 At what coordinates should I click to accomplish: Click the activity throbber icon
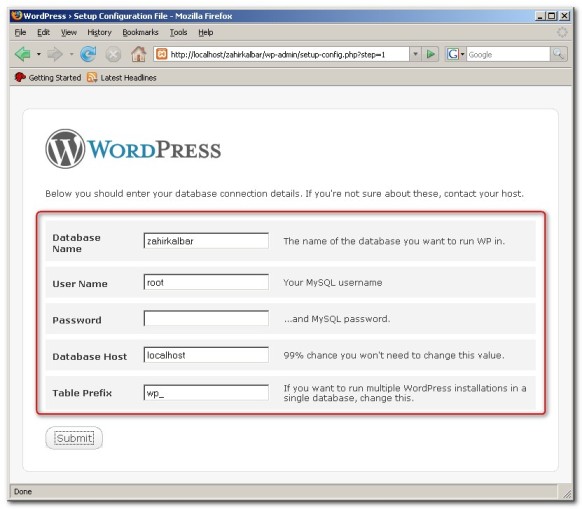tap(562, 32)
